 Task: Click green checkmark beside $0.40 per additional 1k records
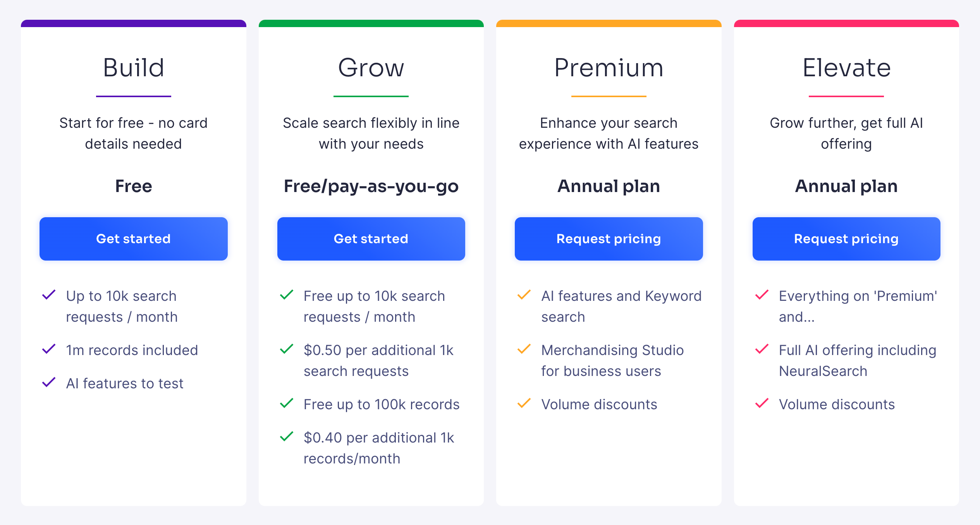pyautogui.click(x=286, y=437)
